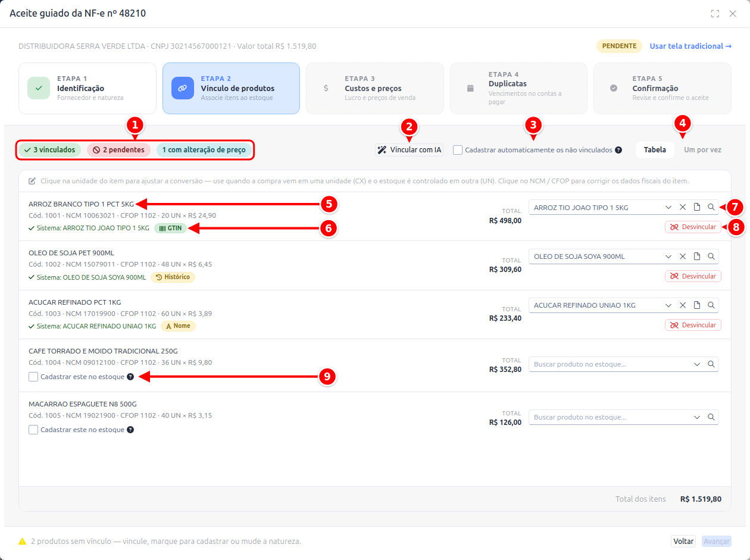750x560 pixels.
Task: Click Desvincular for OLEO DE SOJA PET 900ML
Action: (x=693, y=276)
